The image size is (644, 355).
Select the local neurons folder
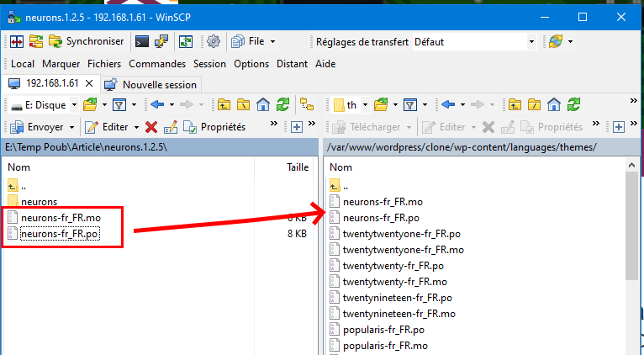click(39, 202)
